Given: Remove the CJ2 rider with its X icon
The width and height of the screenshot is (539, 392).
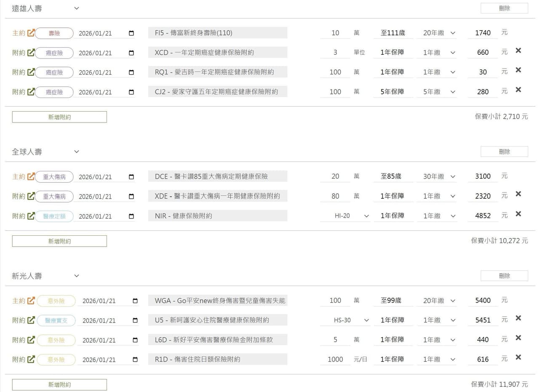Looking at the screenshot, I should tap(518, 89).
